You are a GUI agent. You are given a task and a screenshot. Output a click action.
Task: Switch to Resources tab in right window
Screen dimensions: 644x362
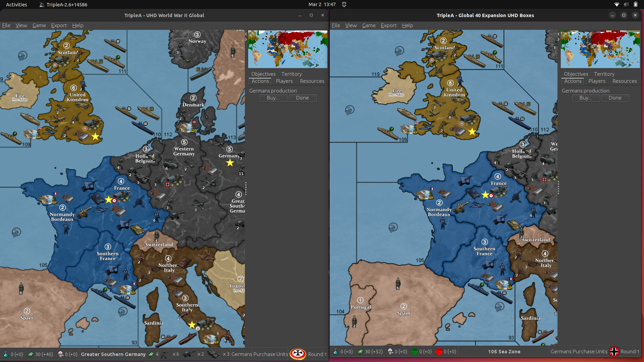(625, 81)
